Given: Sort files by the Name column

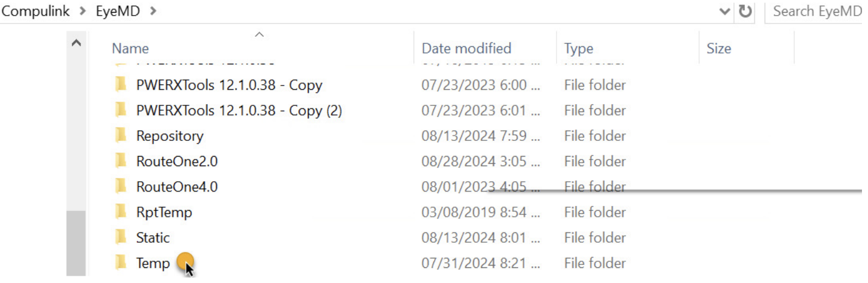Looking at the screenshot, I should coord(130,49).
